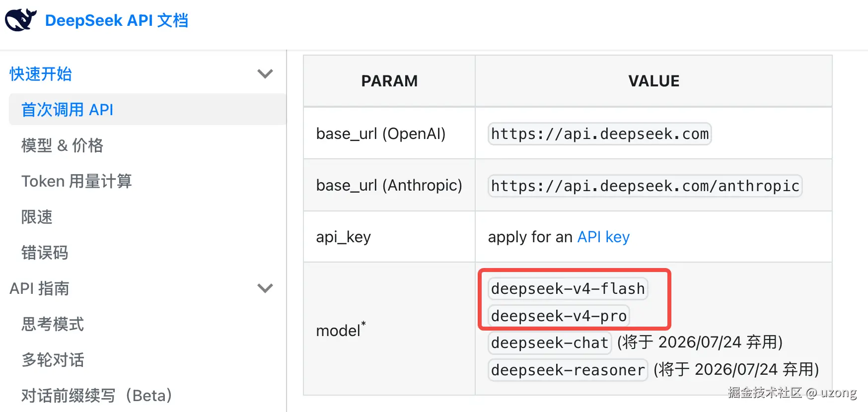Open the DeepSeek API 文档 home link
868x412 pixels.
(x=116, y=20)
